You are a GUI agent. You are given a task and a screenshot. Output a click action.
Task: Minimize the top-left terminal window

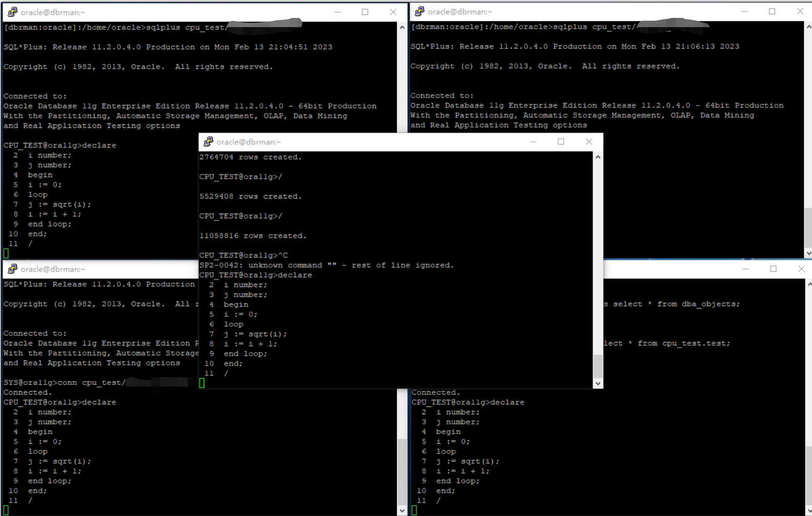pos(337,12)
